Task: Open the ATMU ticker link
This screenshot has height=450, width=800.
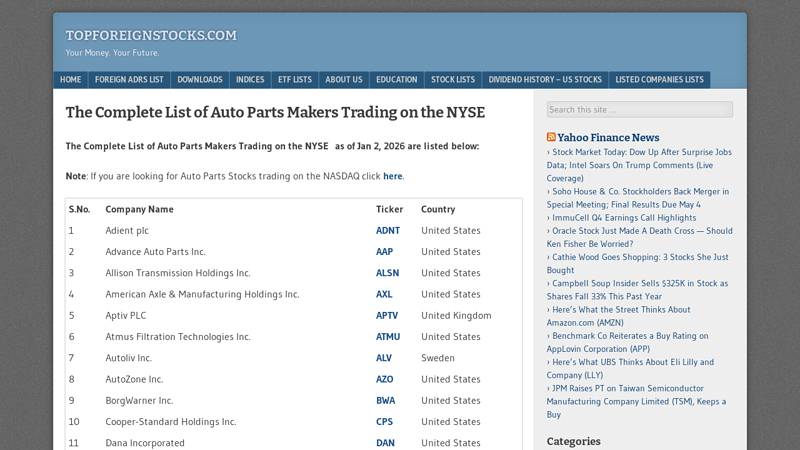Action: (x=388, y=337)
